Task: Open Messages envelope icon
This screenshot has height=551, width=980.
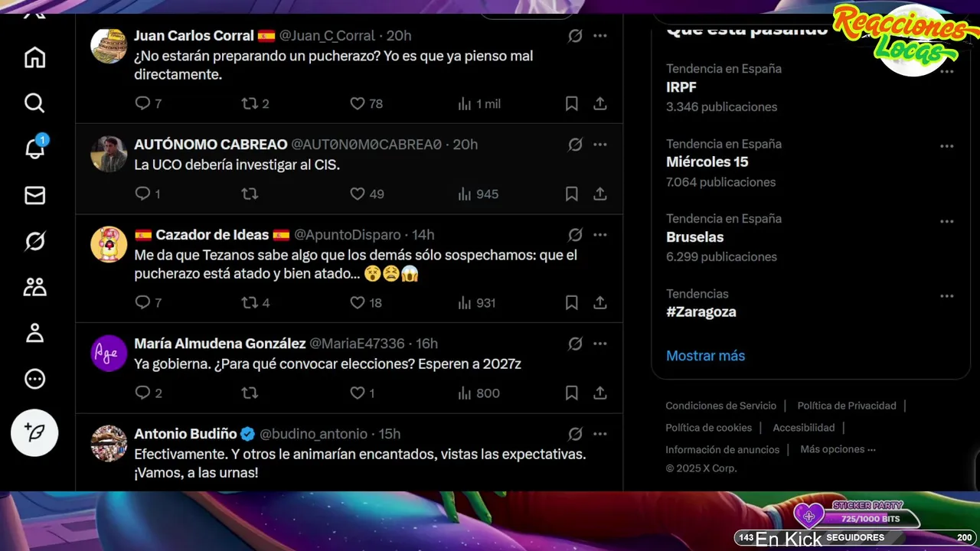Action: tap(34, 196)
